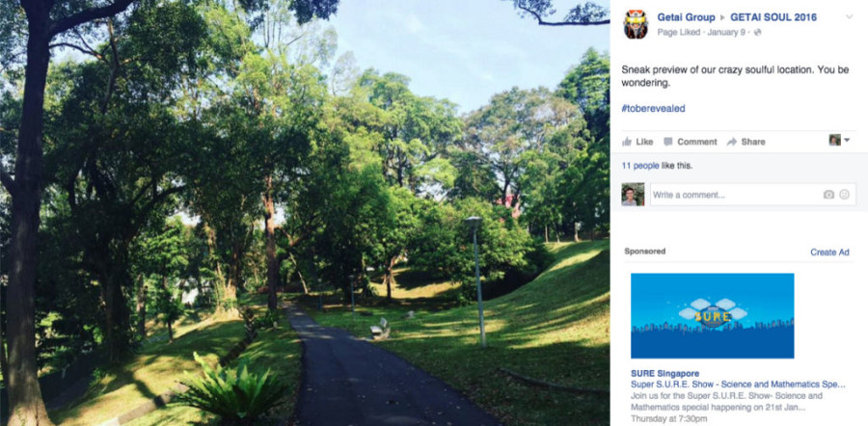Click the public globe privacy icon

point(758,33)
